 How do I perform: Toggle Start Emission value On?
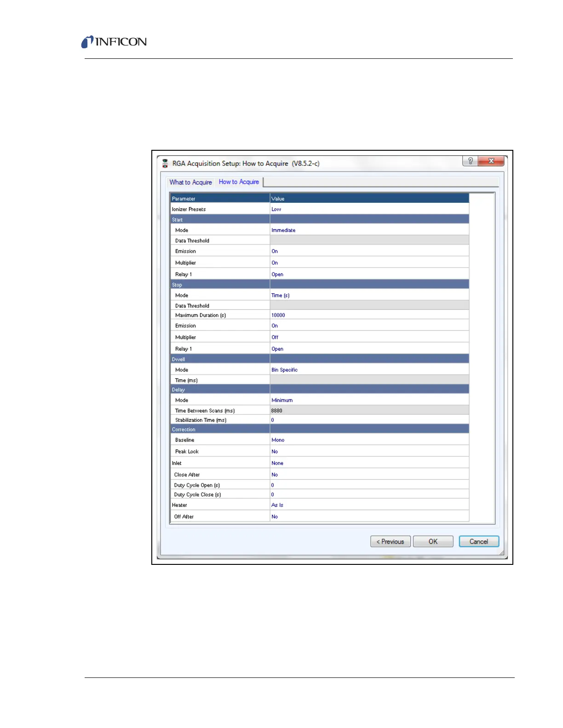tap(369, 251)
